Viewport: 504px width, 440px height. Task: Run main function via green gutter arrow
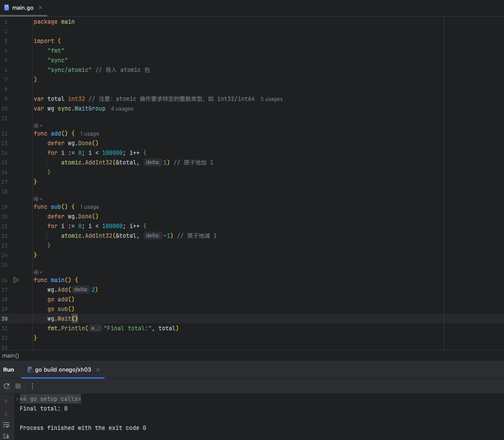16,280
